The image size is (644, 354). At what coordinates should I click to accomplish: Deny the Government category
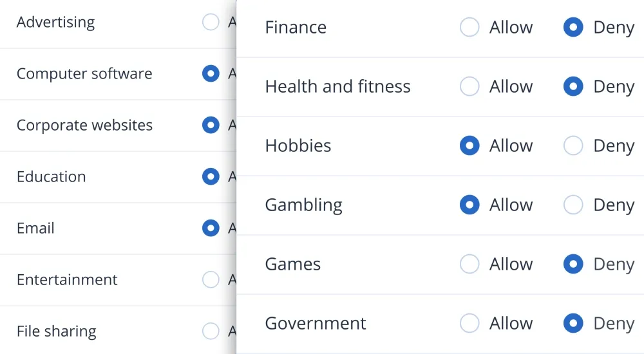click(573, 323)
